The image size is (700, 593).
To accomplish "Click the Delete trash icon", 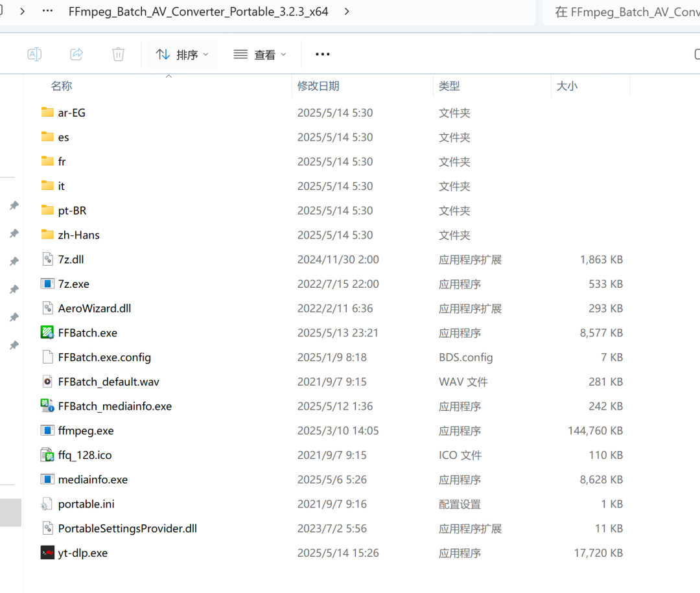I will tap(119, 54).
